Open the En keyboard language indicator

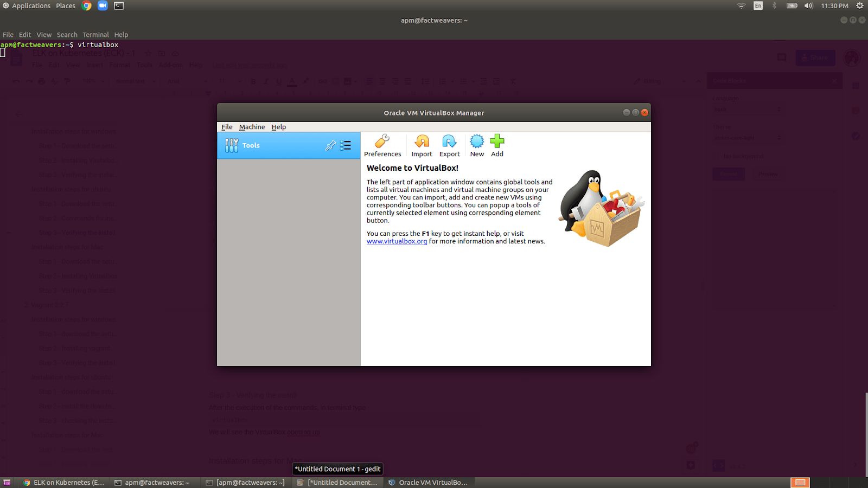coord(758,5)
